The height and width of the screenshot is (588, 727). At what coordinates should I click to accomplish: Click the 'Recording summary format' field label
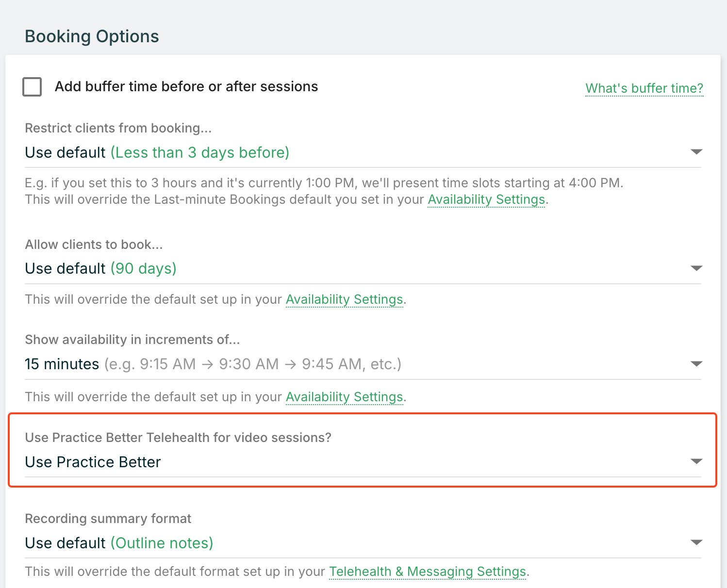(108, 519)
